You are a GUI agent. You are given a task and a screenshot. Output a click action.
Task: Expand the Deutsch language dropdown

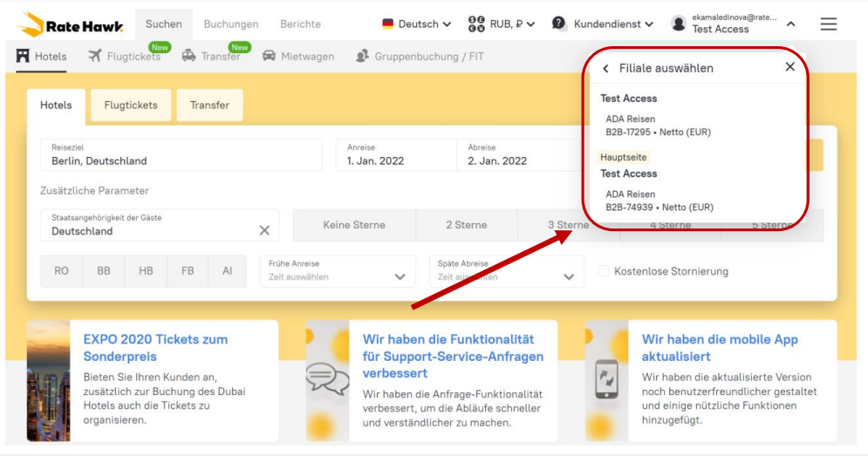[x=416, y=24]
